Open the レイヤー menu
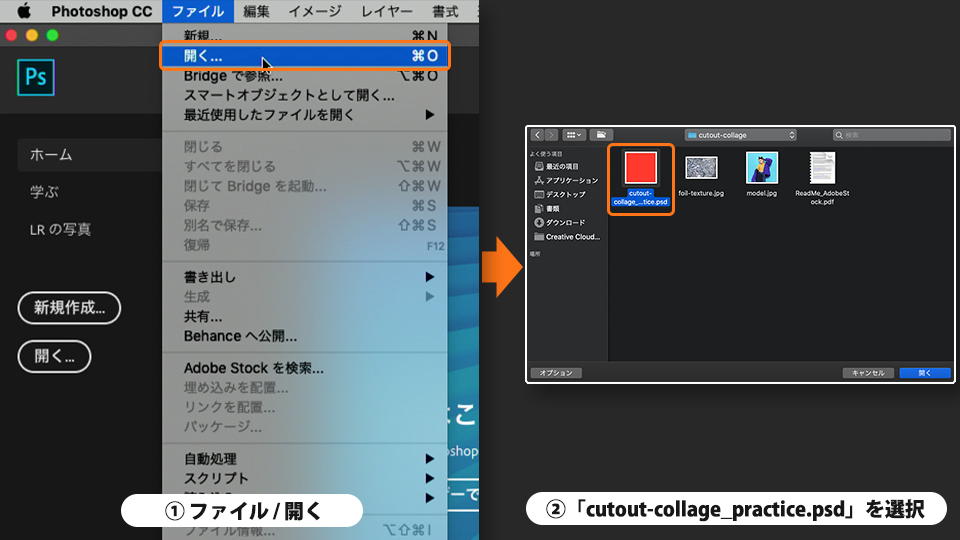This screenshot has height=540, width=960. click(386, 11)
